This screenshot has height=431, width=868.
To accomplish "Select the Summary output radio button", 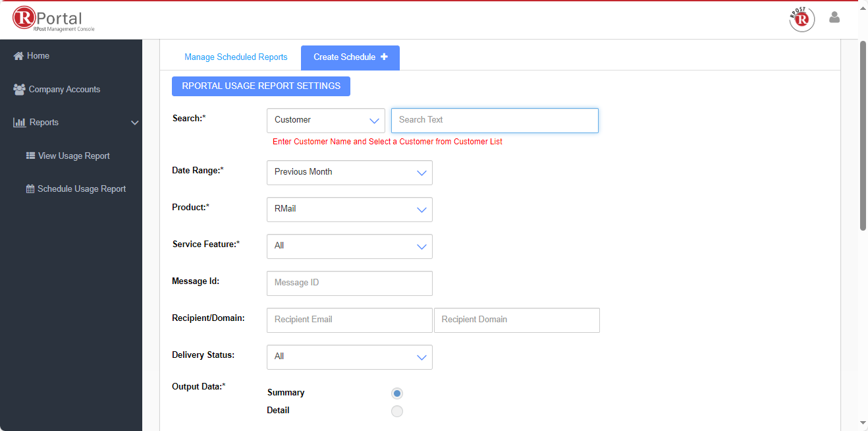I will [x=397, y=393].
